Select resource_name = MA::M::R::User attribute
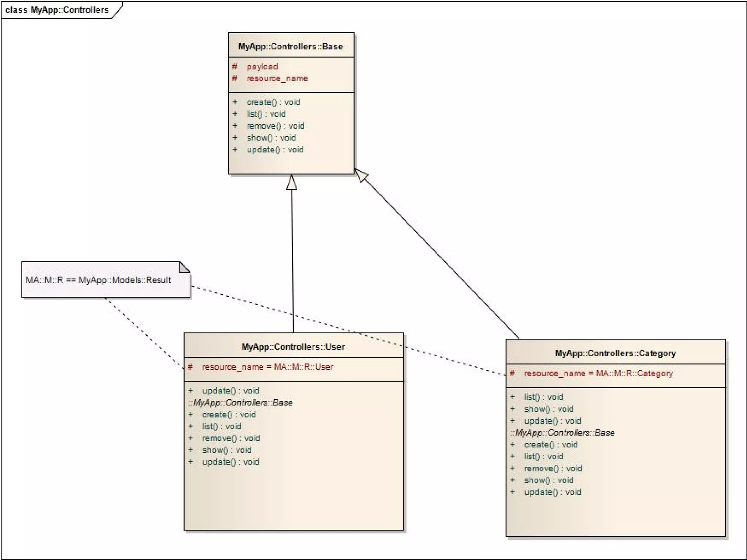The image size is (747, 560). point(268,367)
